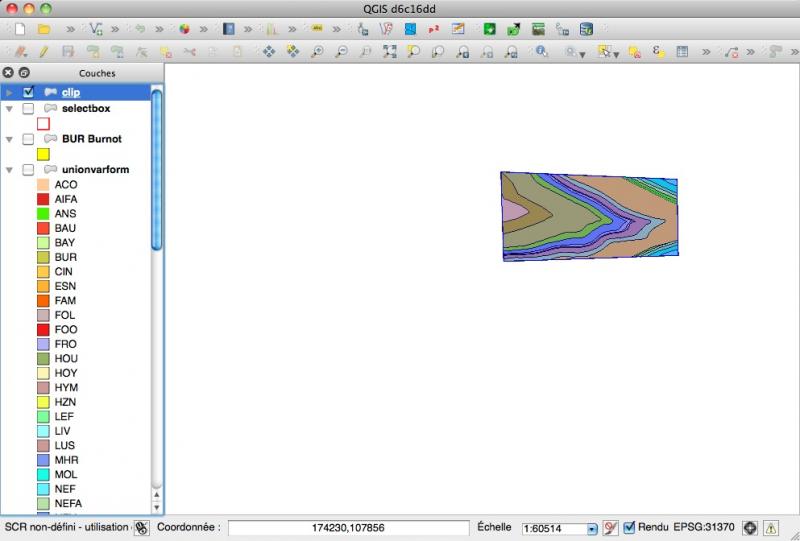Select the BUR Burnot layer name
The width and height of the screenshot is (800, 541).
pos(91,139)
